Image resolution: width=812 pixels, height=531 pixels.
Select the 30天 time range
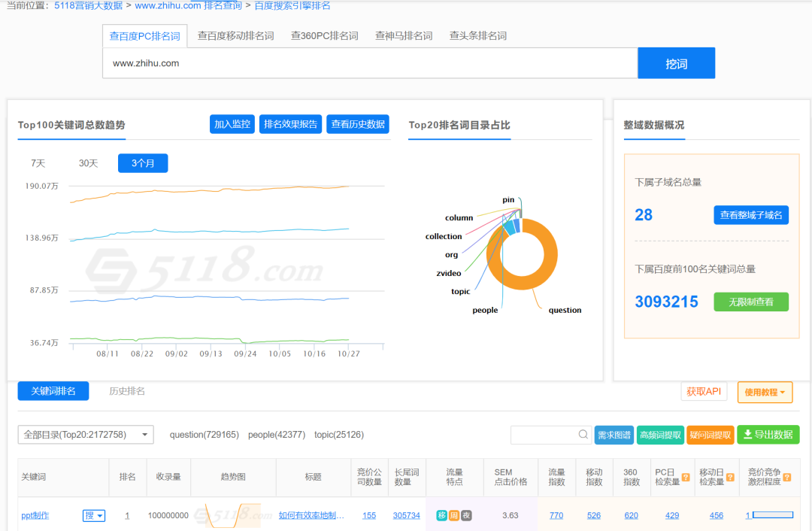88,163
